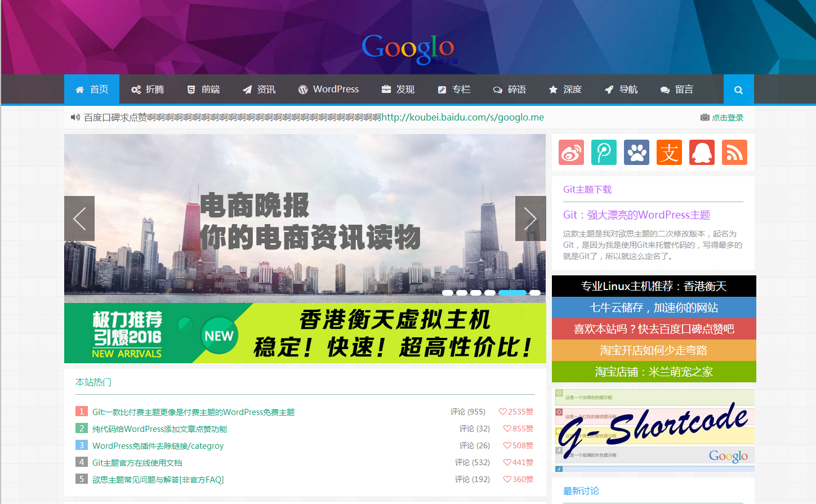The height and width of the screenshot is (504, 816).
Task: Open the search magnifier in the navbar
Action: point(738,89)
